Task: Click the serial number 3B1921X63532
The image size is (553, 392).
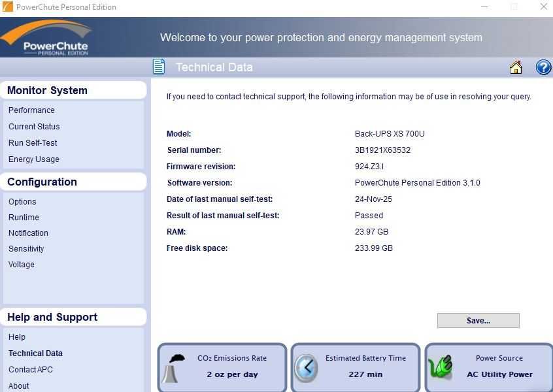Action: 382,150
